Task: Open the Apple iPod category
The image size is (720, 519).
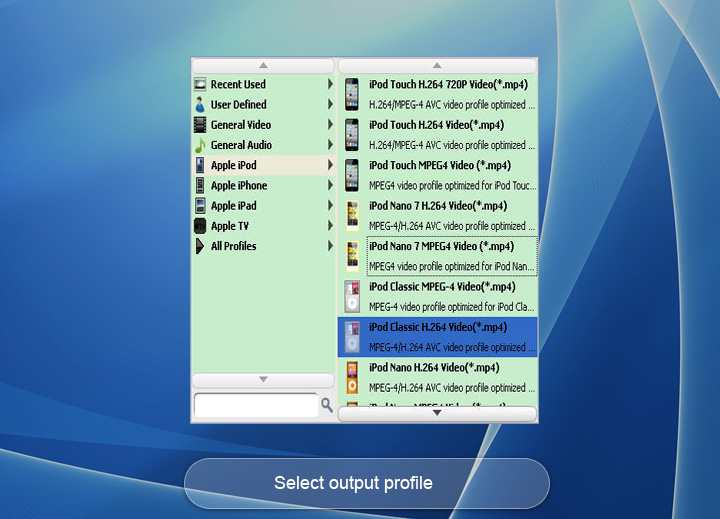Action: pyautogui.click(x=233, y=165)
